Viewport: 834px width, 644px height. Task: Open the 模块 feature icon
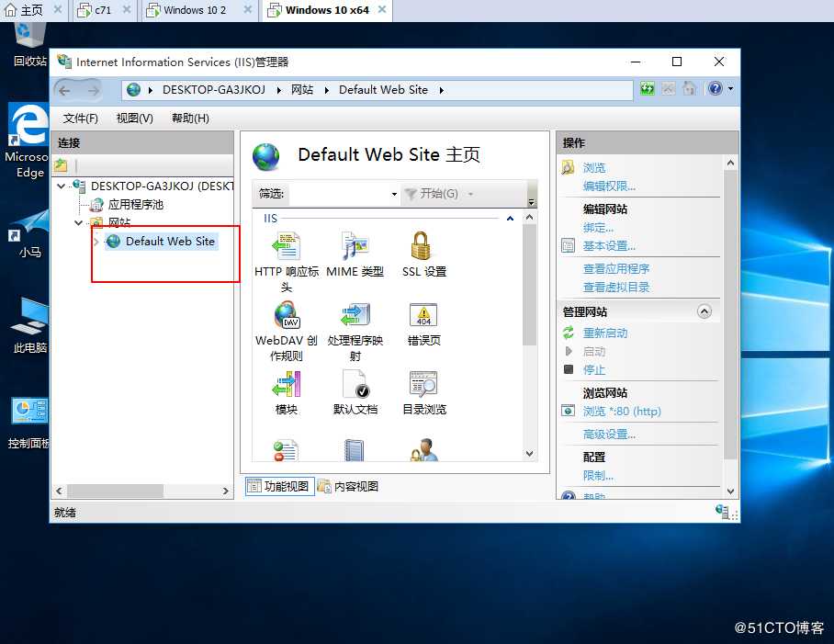click(x=287, y=392)
